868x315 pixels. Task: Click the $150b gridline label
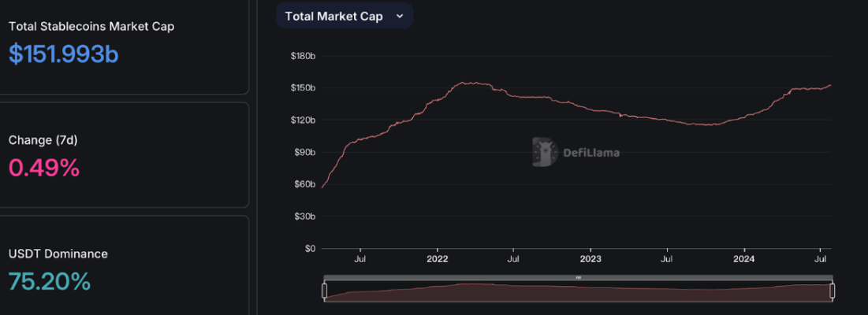pyautogui.click(x=303, y=87)
